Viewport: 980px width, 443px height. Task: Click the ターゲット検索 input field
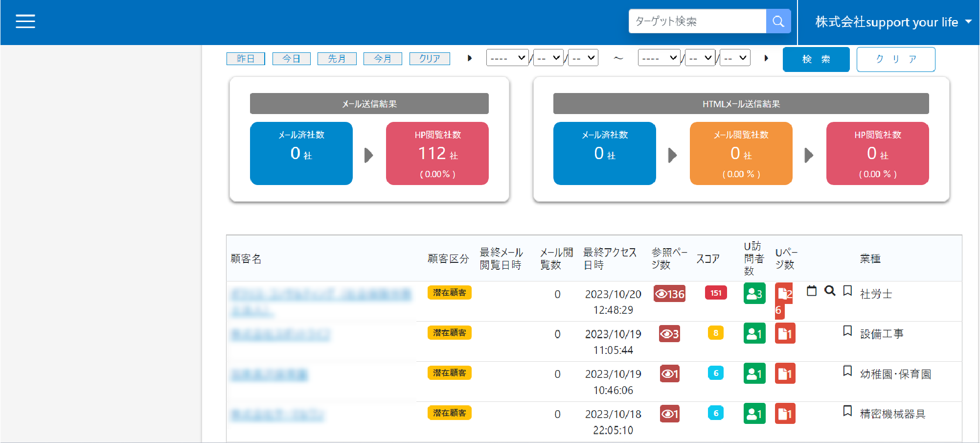coord(697,22)
